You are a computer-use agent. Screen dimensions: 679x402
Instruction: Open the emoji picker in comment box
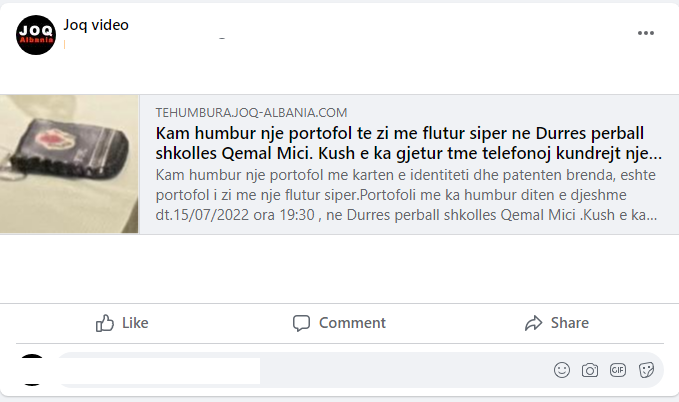pyautogui.click(x=562, y=370)
